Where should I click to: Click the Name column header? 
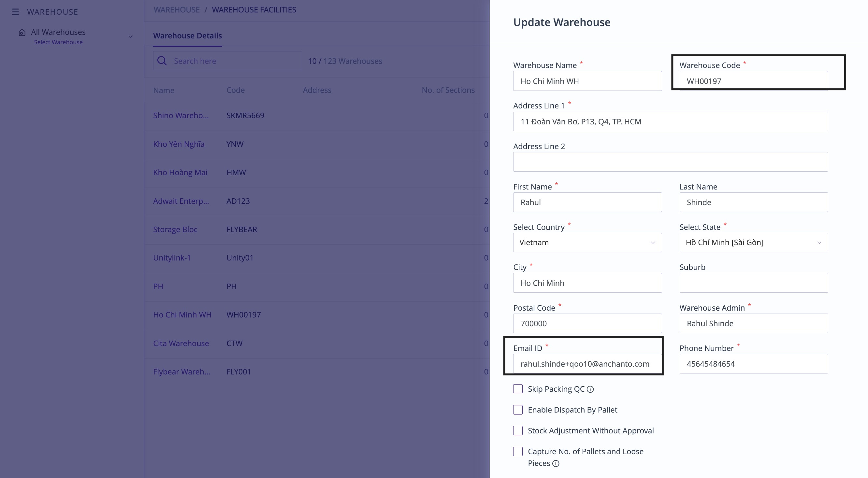tap(164, 90)
